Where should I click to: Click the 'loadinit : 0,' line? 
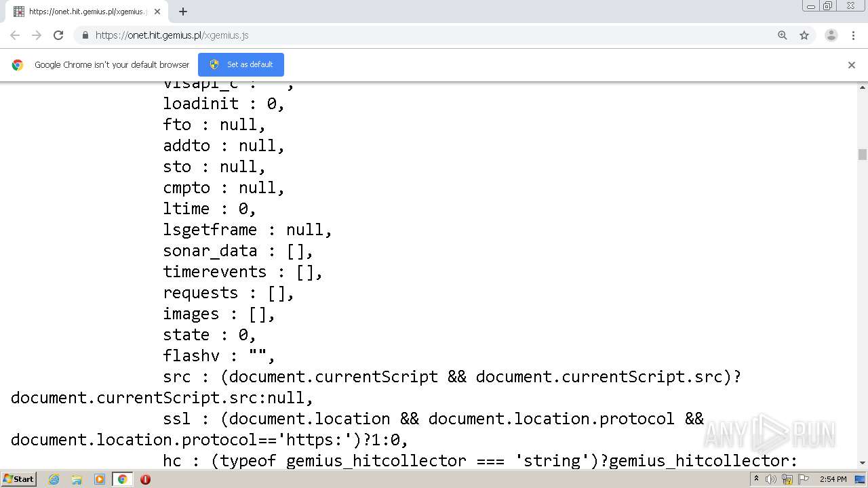point(224,104)
